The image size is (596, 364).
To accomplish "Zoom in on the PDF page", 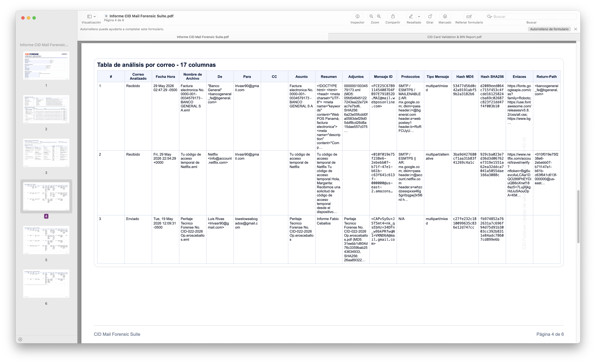I will [x=379, y=16].
